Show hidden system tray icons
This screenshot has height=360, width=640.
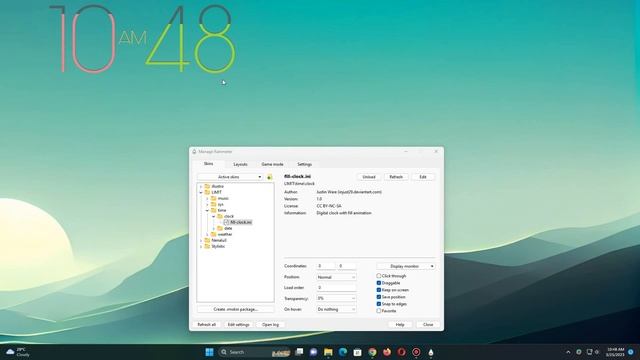(x=568, y=352)
